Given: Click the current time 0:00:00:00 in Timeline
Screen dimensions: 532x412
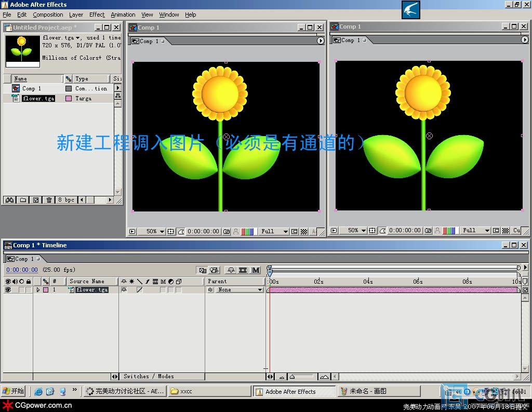Looking at the screenshot, I should pos(22,270).
